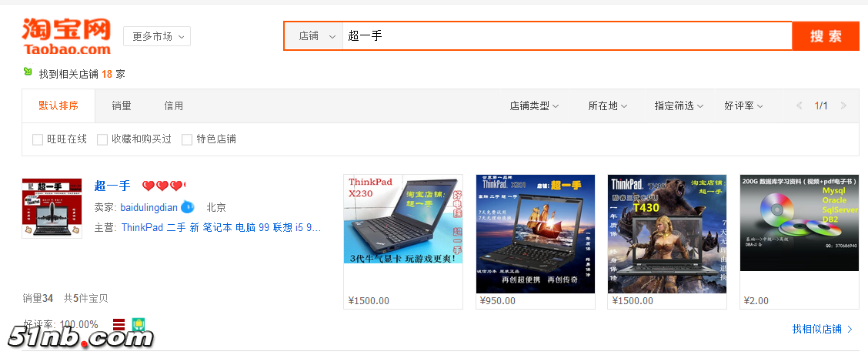Open the 超一手 shop name link
Screen dimensions: 868x355
(x=112, y=186)
